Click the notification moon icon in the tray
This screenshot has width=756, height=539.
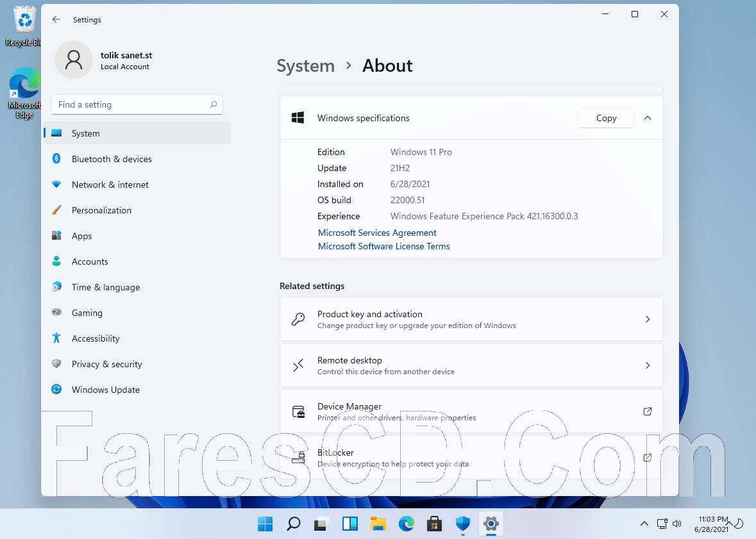[737, 524]
